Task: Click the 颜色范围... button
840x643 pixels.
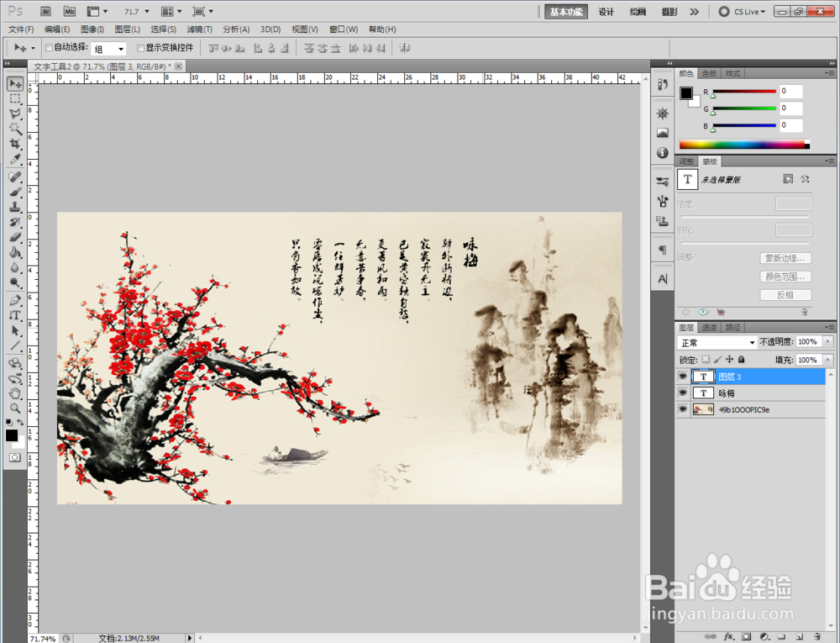Action: (785, 277)
